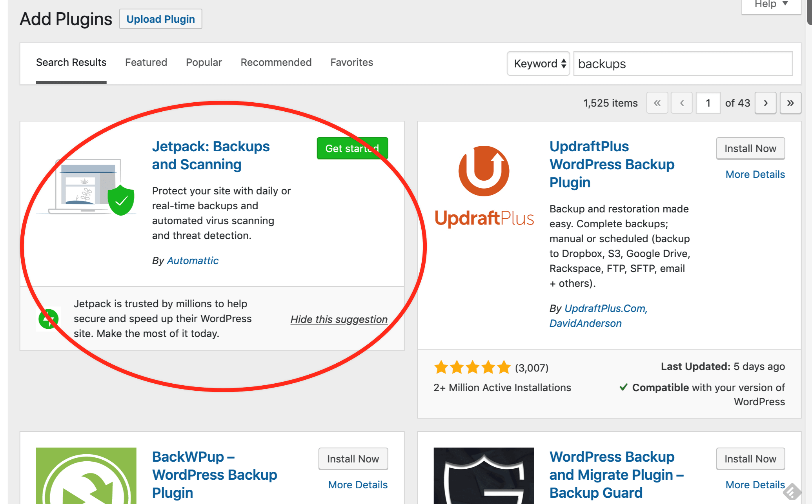The height and width of the screenshot is (504, 812).
Task: Click the Upload Plugin button
Action: [160, 19]
